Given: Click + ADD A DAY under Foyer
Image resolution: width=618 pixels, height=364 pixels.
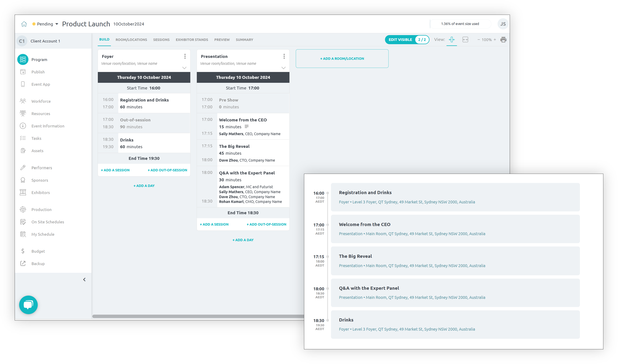Looking at the screenshot, I should point(144,186).
